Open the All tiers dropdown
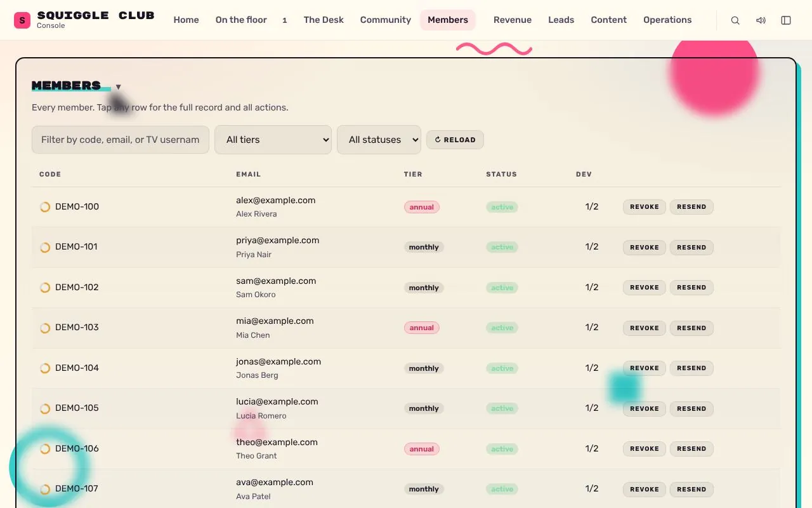Image resolution: width=812 pixels, height=508 pixels. tap(273, 140)
